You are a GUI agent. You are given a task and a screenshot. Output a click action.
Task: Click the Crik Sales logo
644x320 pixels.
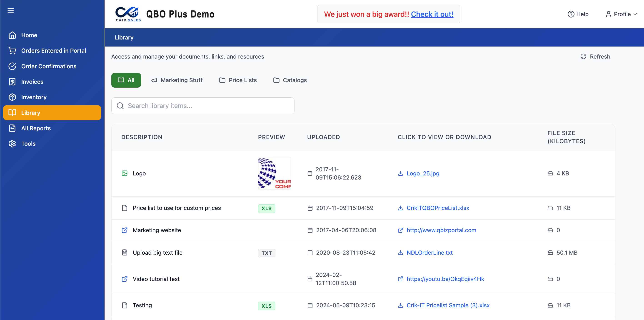pos(128,14)
